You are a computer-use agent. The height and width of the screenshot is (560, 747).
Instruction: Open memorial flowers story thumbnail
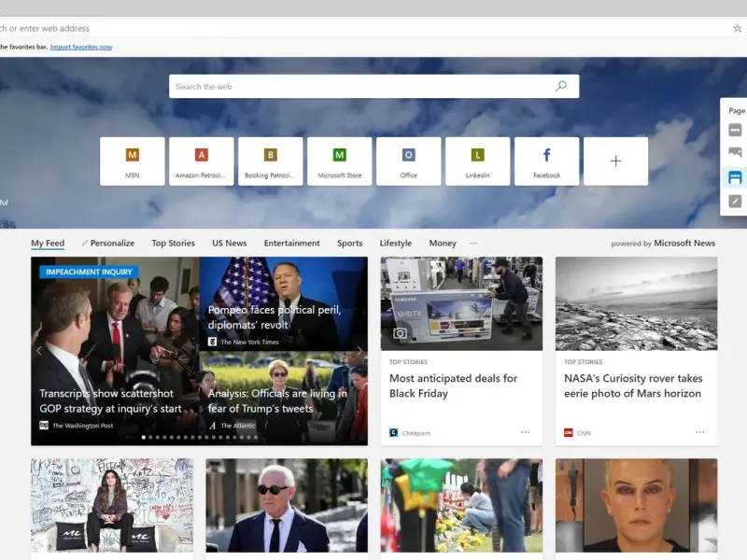461,505
